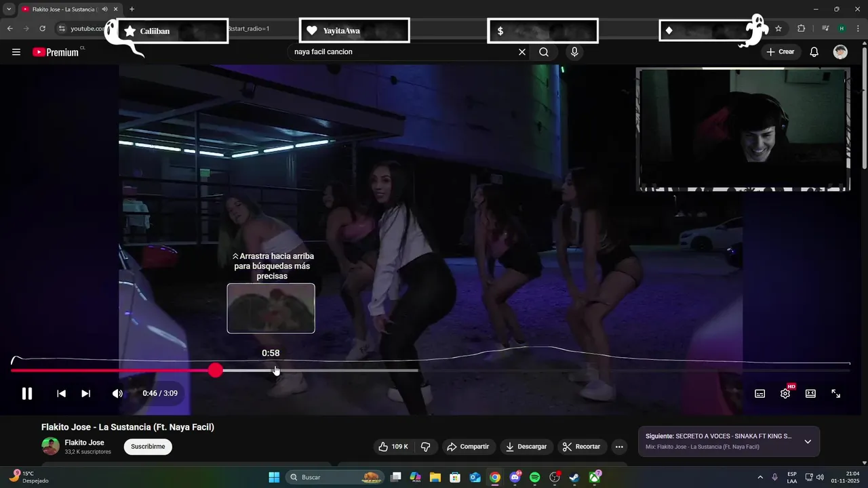Open Windows Start menu
This screenshot has width=868, height=488.
274,477
